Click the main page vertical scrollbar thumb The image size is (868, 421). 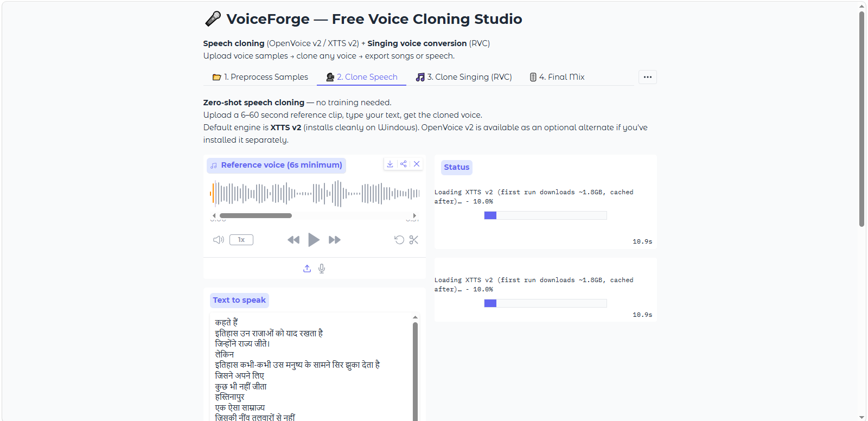click(862, 119)
